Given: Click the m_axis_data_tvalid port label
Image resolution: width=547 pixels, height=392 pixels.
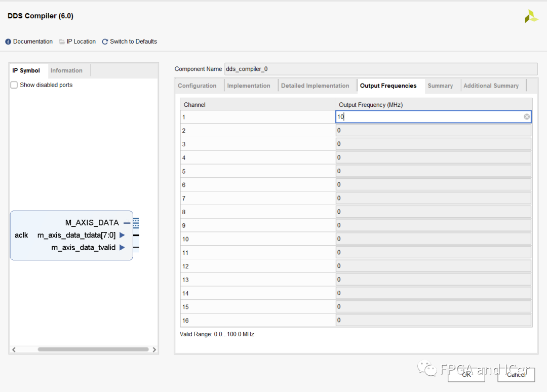Looking at the screenshot, I should pos(84,247).
